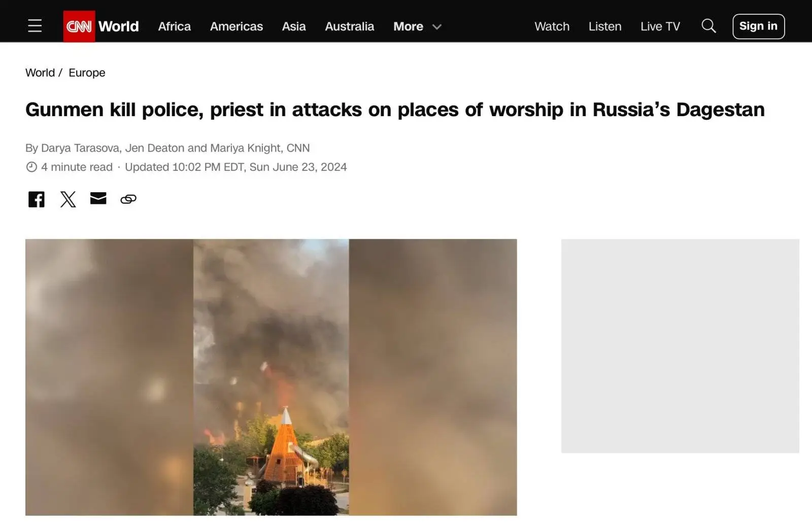Expand the More dropdown chevron
This screenshot has height=526, width=812.
[x=437, y=27]
